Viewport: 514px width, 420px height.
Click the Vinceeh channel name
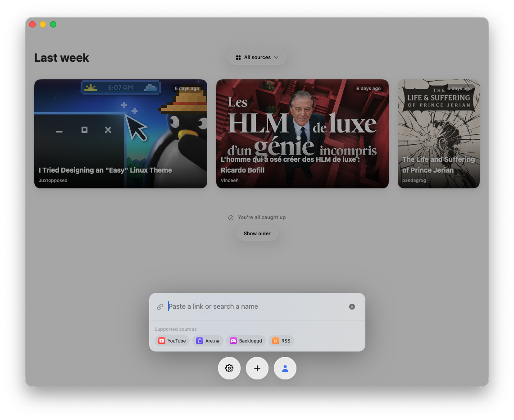point(229,180)
